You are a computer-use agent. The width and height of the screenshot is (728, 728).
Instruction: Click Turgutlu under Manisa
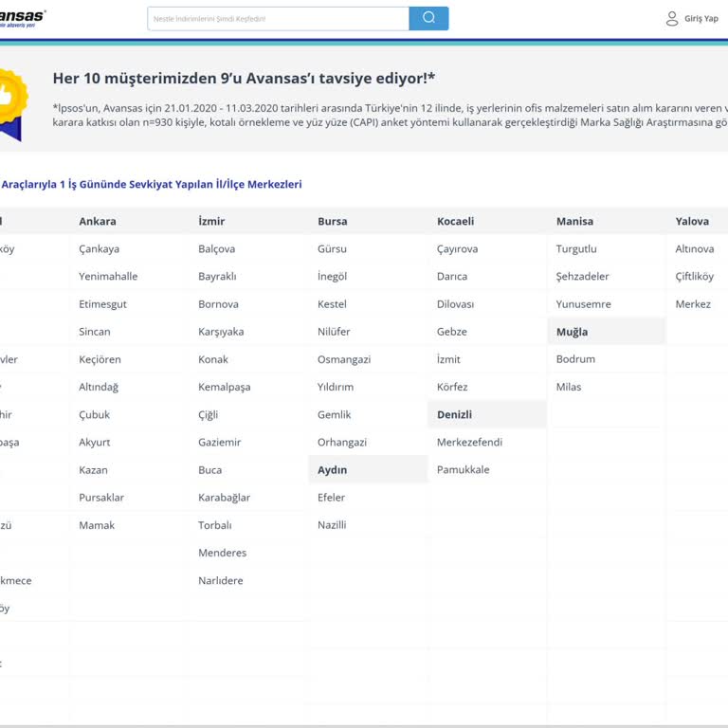pos(576,249)
